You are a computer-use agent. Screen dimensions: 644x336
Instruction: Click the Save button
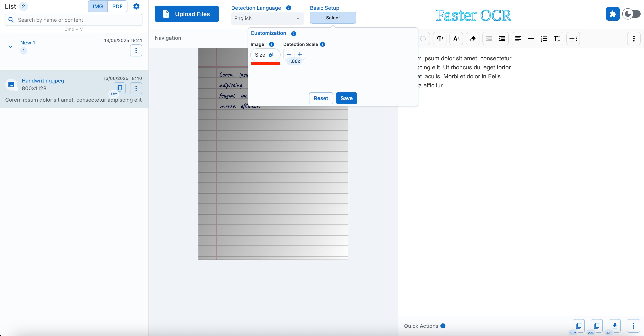(346, 98)
